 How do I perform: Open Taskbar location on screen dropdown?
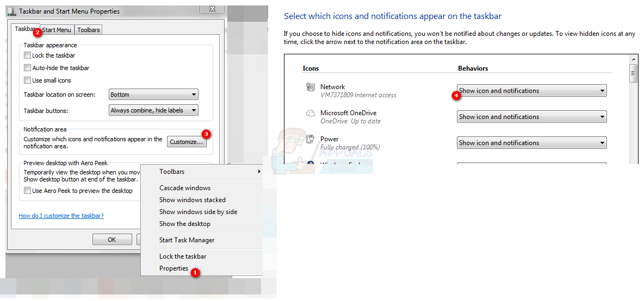(153, 95)
